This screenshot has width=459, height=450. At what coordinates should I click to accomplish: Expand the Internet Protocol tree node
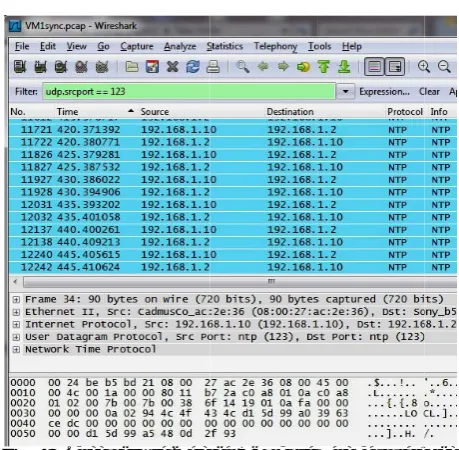pyautogui.click(x=16, y=325)
